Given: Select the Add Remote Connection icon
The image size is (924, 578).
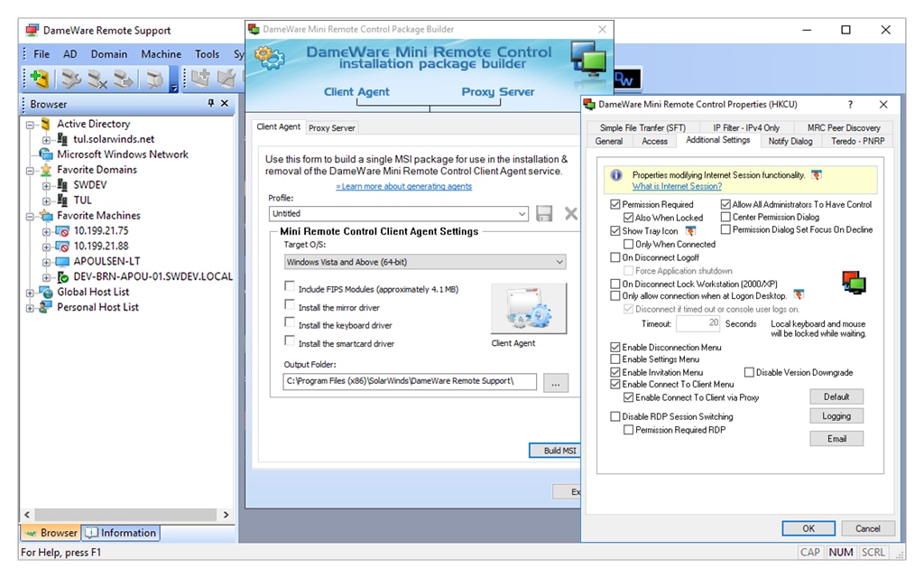Looking at the screenshot, I should [x=202, y=79].
